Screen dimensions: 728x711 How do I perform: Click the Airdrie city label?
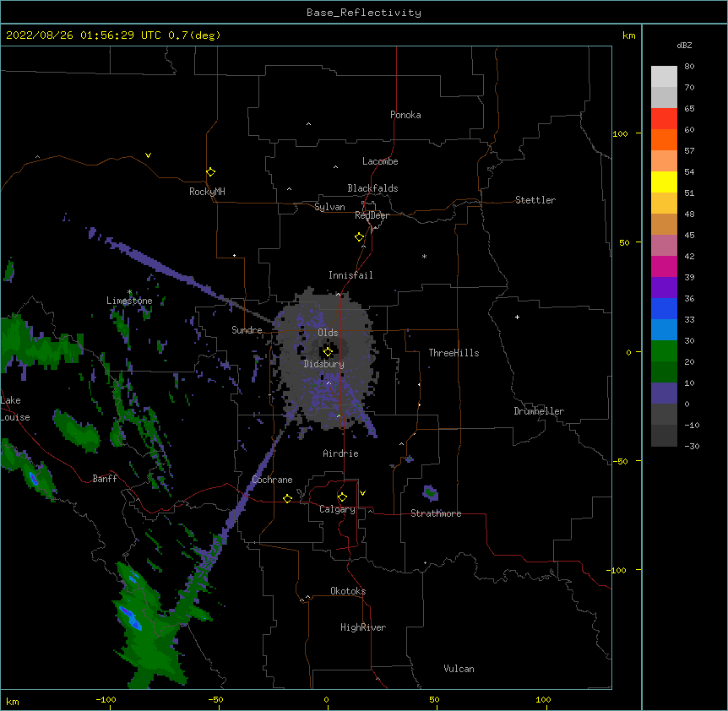[341, 453]
